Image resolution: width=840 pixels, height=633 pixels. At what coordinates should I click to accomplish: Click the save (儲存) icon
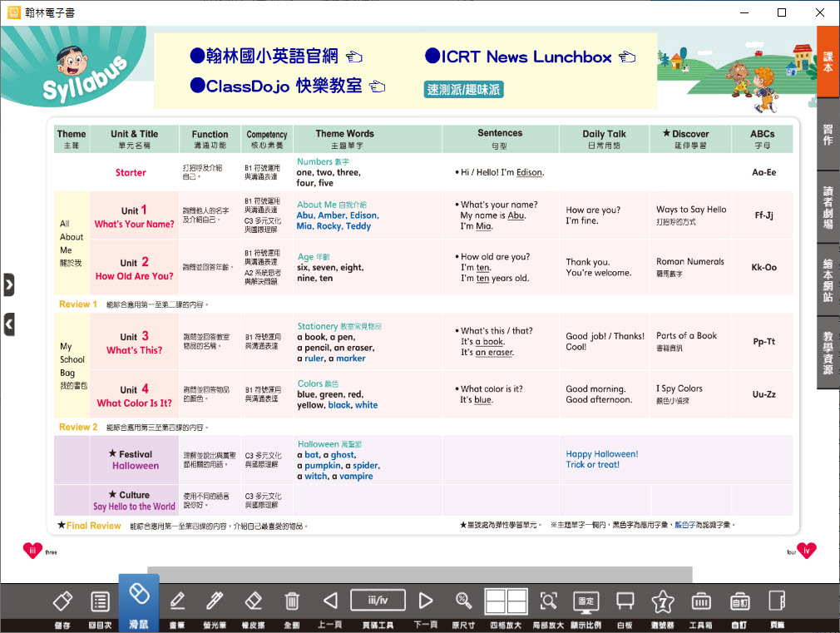63,602
